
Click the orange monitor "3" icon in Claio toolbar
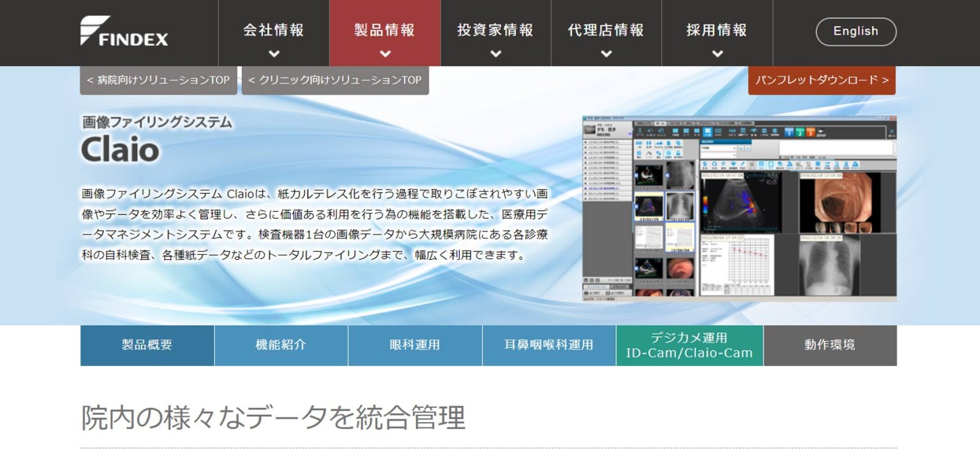coord(810,133)
